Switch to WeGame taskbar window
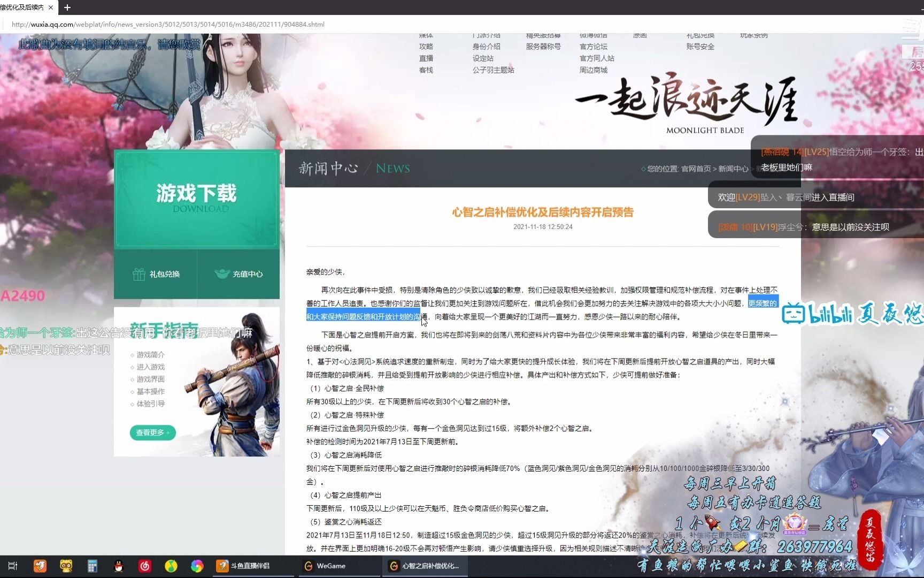The width and height of the screenshot is (924, 578). point(338,566)
